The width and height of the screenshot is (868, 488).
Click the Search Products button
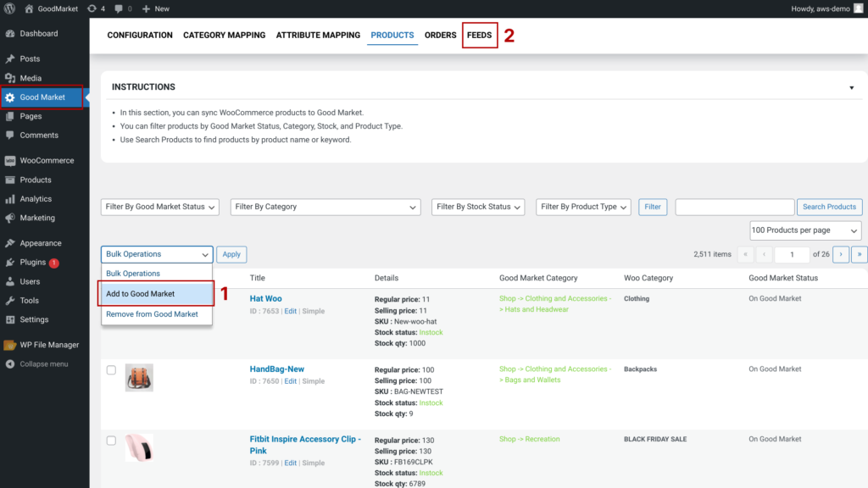829,207
